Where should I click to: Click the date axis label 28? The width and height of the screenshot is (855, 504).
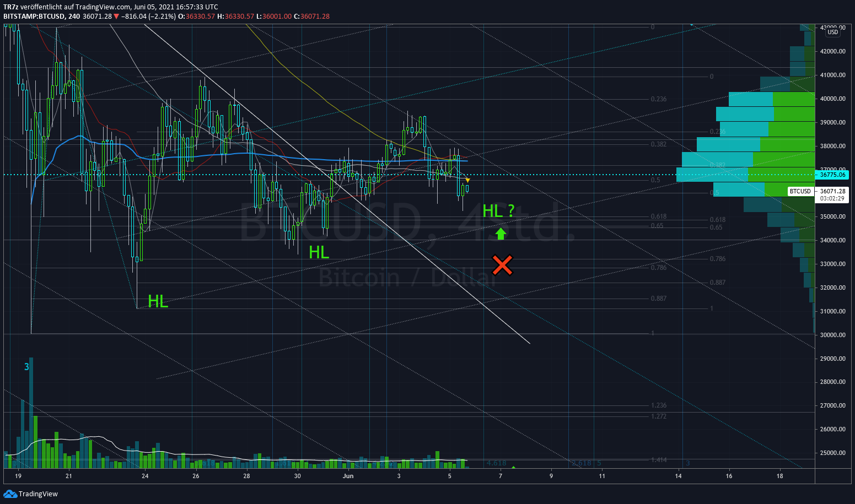[x=246, y=476]
